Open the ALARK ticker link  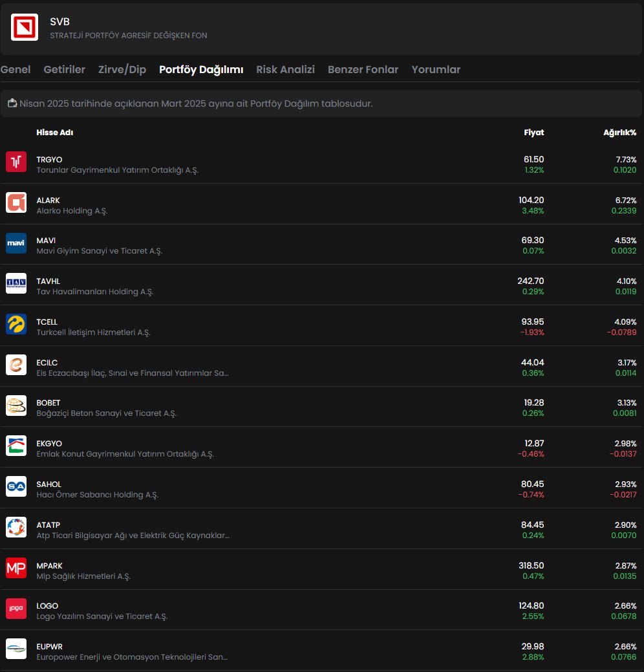(48, 200)
